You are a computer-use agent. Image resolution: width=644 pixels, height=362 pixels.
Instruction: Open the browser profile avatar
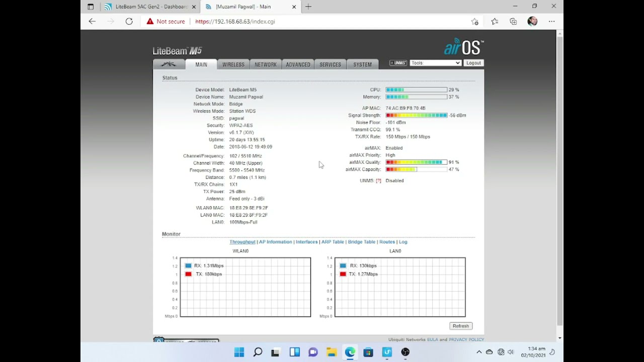[532, 21]
